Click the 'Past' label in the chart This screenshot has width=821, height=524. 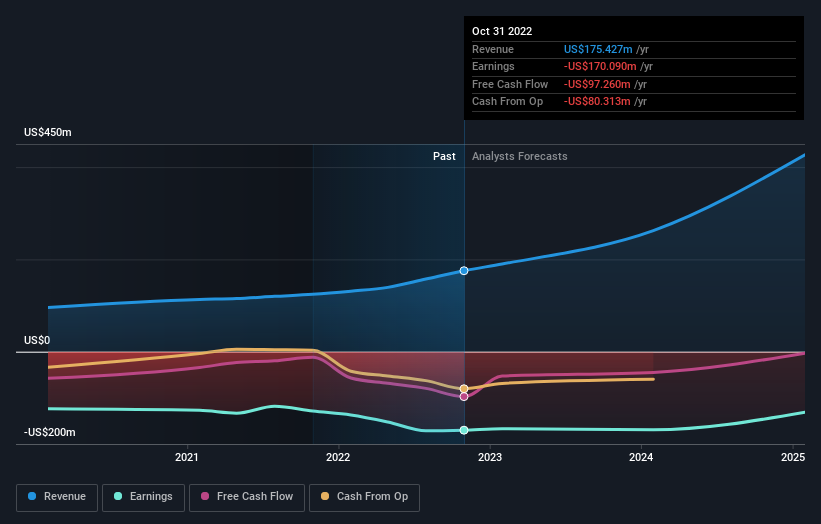[x=444, y=156]
